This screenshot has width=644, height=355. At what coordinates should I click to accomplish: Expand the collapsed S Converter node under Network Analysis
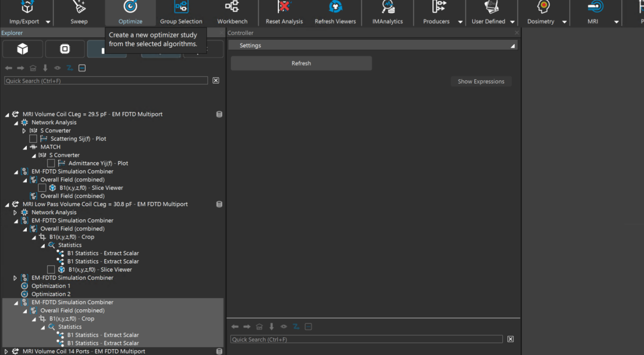tap(24, 131)
